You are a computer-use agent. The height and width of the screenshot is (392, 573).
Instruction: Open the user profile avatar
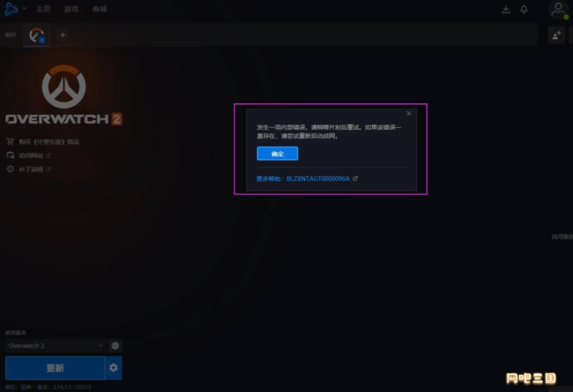[558, 10]
